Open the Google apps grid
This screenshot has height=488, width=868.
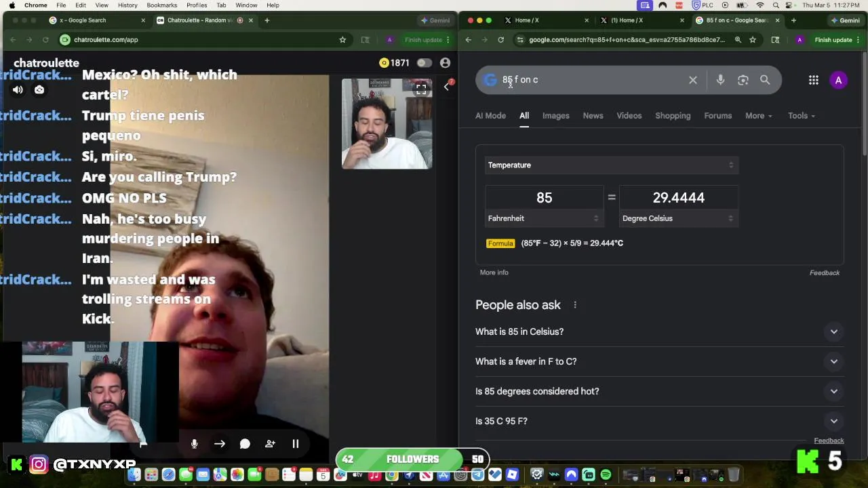click(813, 80)
